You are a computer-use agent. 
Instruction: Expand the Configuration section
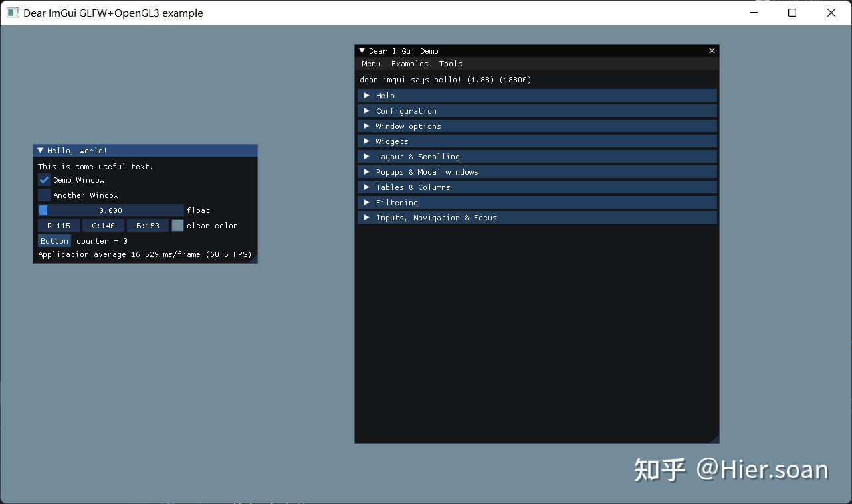point(537,111)
